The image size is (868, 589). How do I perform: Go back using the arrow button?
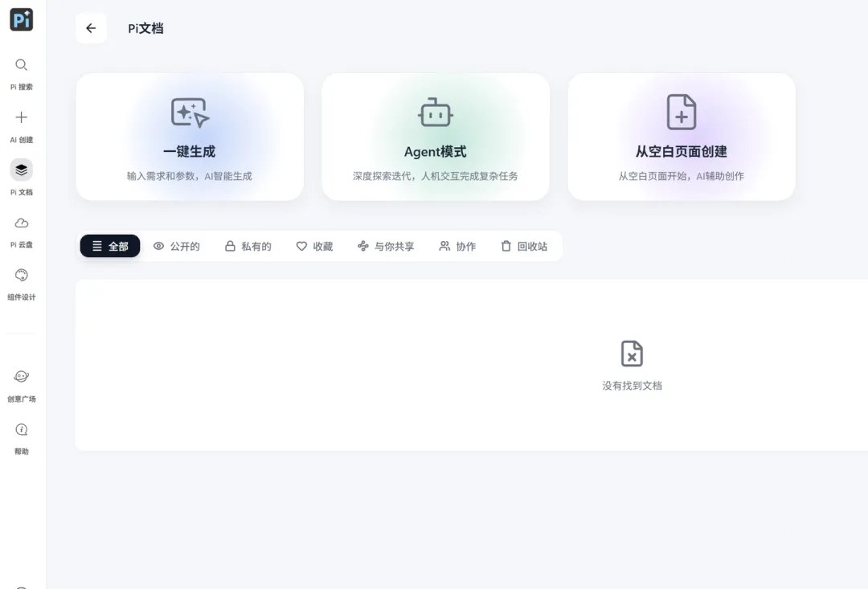[92, 28]
